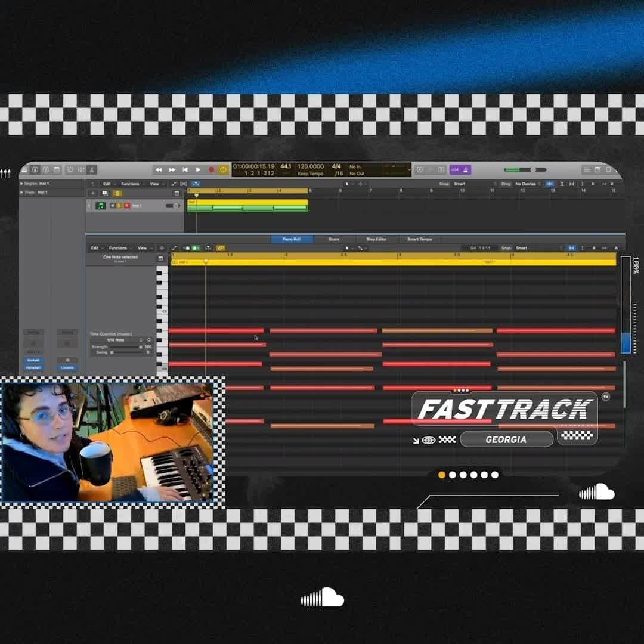Click vertical auto zoom button in tracks area
This screenshot has height=644, width=644.
coord(562,184)
